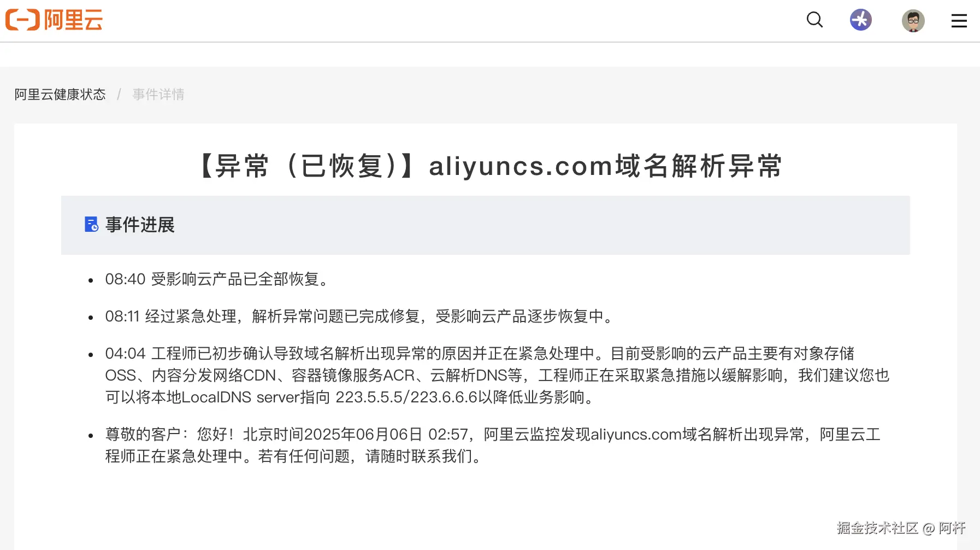Image resolution: width=980 pixels, height=550 pixels.
Task: Click the 08:11 修复 progress entry
Action: coord(361,317)
